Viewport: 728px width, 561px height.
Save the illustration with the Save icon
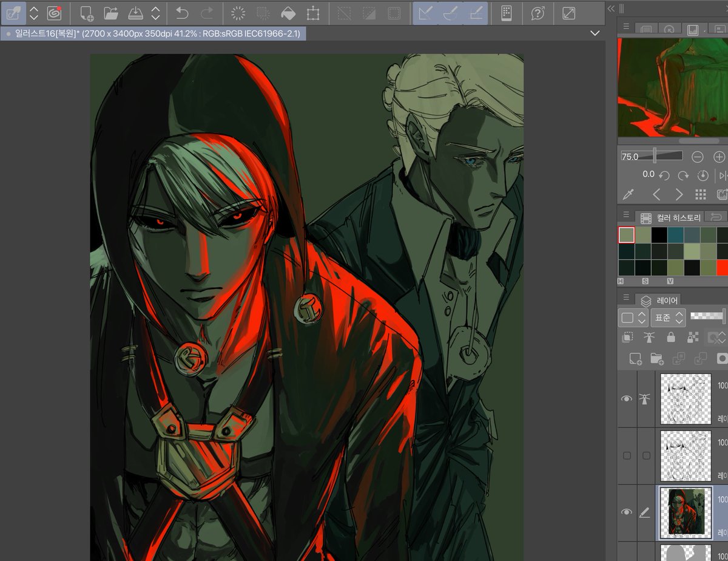[135, 13]
